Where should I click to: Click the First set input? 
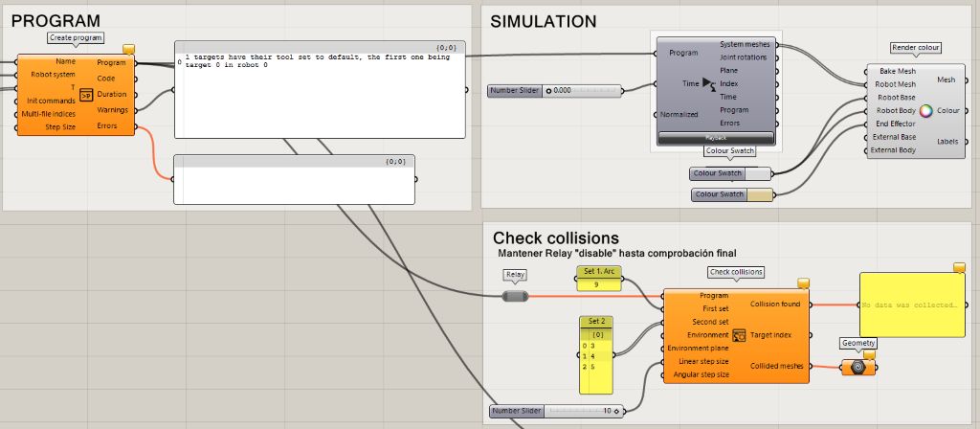pos(715,308)
